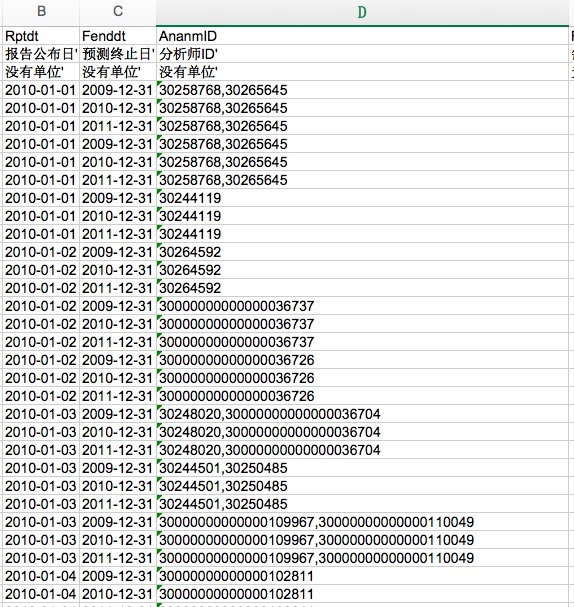Select ID ending 110049 in the 2009-12-31 Fenddt row
Image resolution: width=574 pixels, height=607 pixels.
click(362, 522)
